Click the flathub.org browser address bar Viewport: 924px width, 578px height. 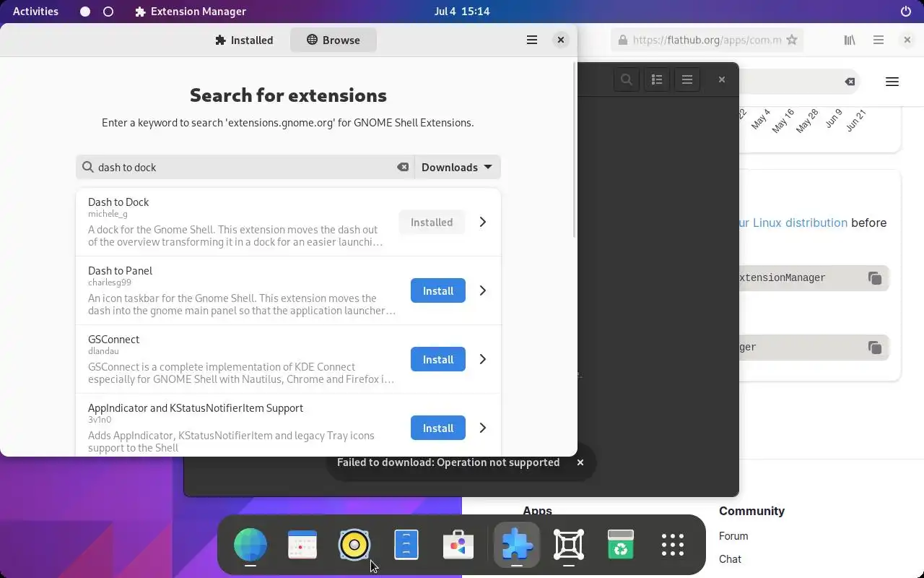pyautogui.click(x=706, y=40)
